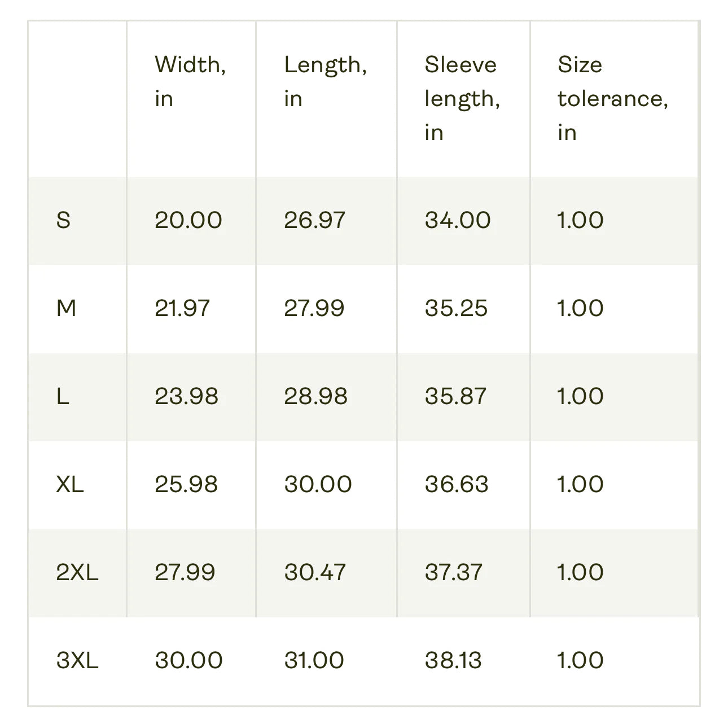Image resolution: width=728 pixels, height=728 pixels.
Task: Select the 2XL size row label
Action: (x=77, y=572)
